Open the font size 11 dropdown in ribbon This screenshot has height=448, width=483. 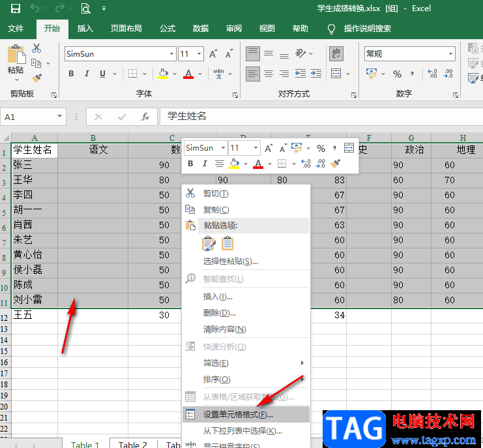(x=199, y=54)
